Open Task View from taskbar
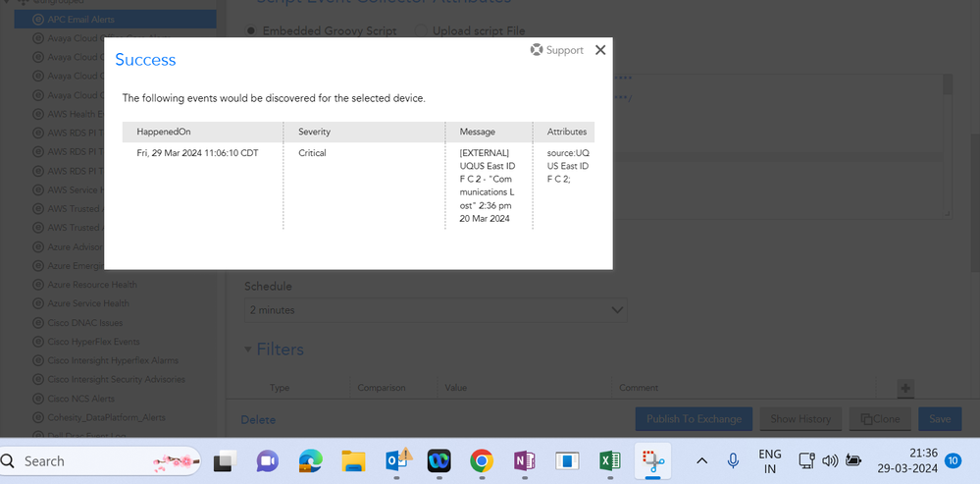980x484 pixels. click(x=225, y=460)
